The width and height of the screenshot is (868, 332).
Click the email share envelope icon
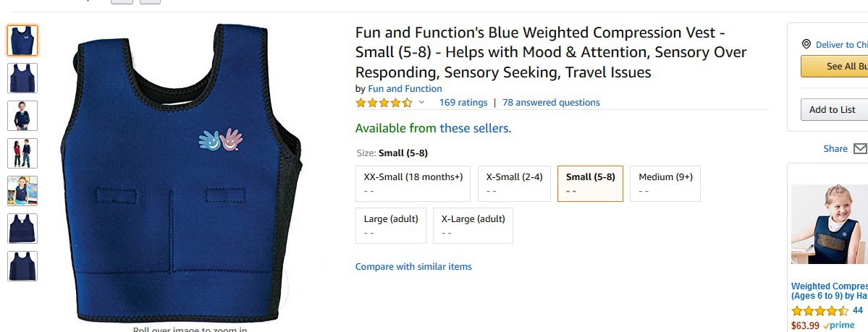click(x=860, y=148)
